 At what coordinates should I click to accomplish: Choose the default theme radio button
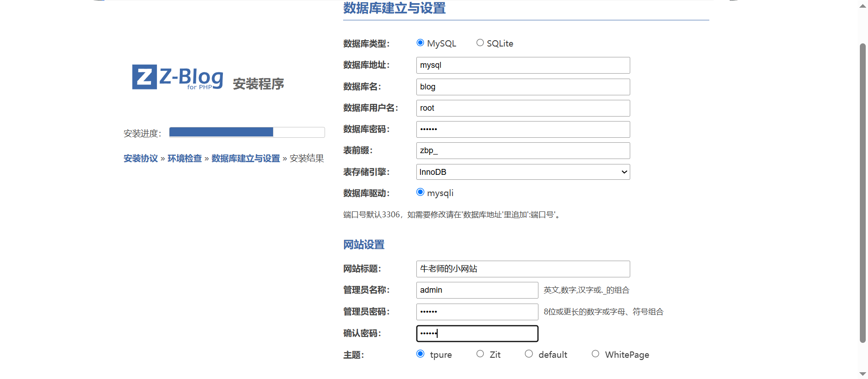(529, 354)
